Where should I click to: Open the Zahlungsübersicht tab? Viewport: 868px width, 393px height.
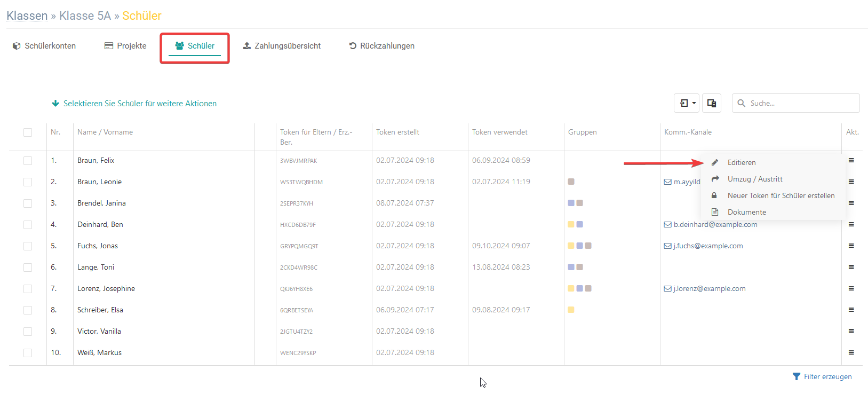pyautogui.click(x=282, y=46)
